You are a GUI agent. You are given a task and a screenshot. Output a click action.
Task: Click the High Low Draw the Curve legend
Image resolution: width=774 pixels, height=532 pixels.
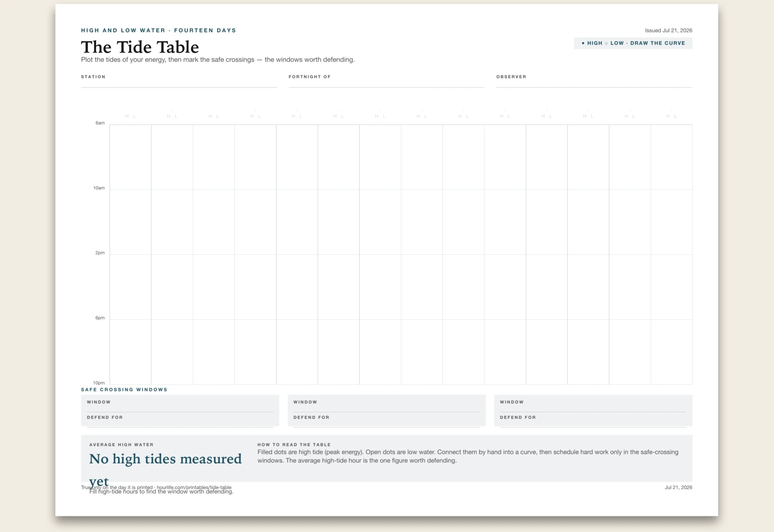[633, 44]
